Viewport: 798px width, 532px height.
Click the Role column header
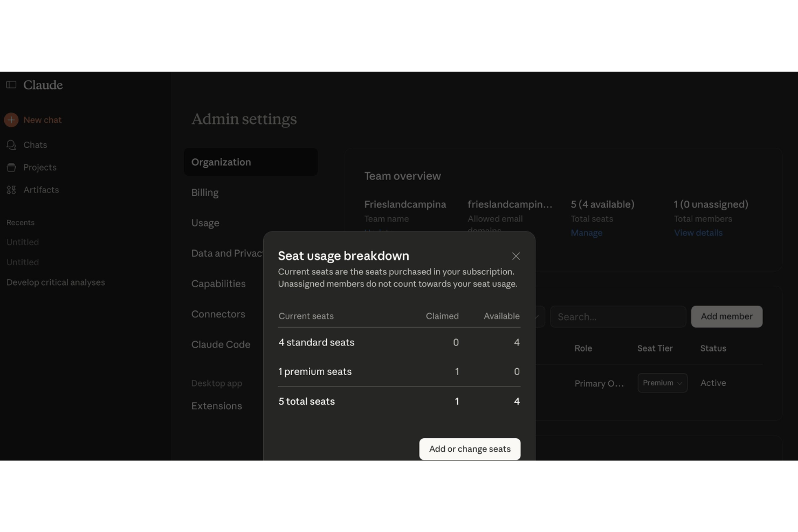click(x=583, y=348)
